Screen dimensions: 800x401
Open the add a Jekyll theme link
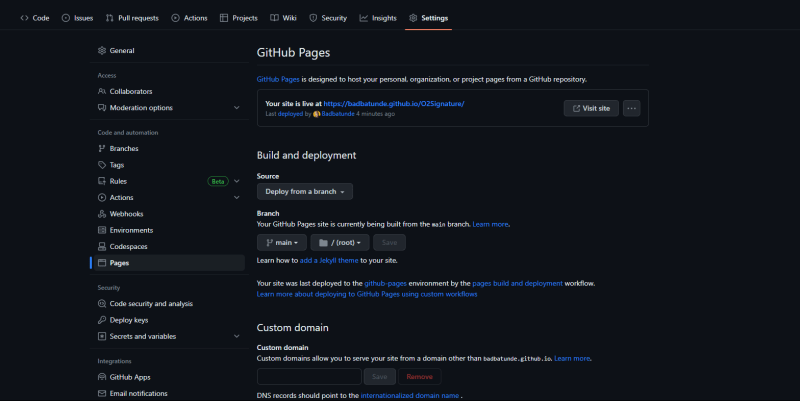tap(329, 260)
